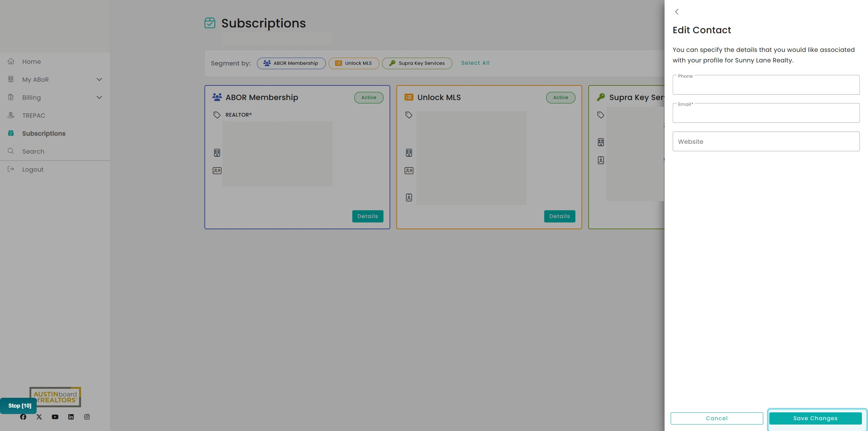The image size is (868, 431).
Task: Click Active badge on Unlock MLS
Action: 560,98
